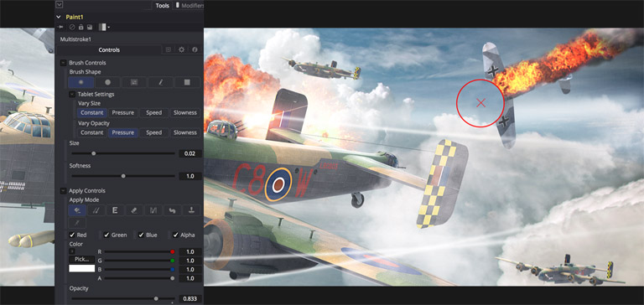
Task: Select the Smear apply mode icon
Action: [173, 210]
